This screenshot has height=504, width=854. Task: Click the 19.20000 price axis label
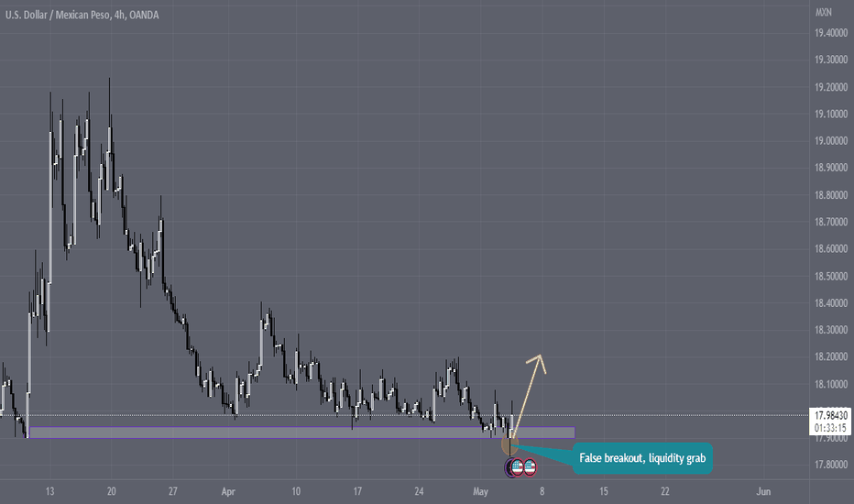point(831,87)
